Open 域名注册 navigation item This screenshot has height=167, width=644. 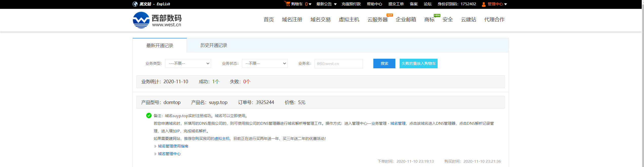292,19
